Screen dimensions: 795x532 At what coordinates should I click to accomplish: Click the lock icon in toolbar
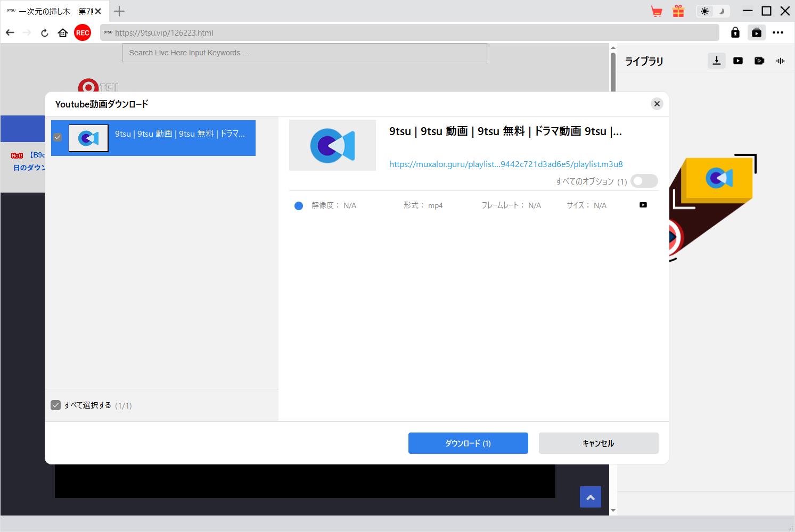(x=735, y=32)
